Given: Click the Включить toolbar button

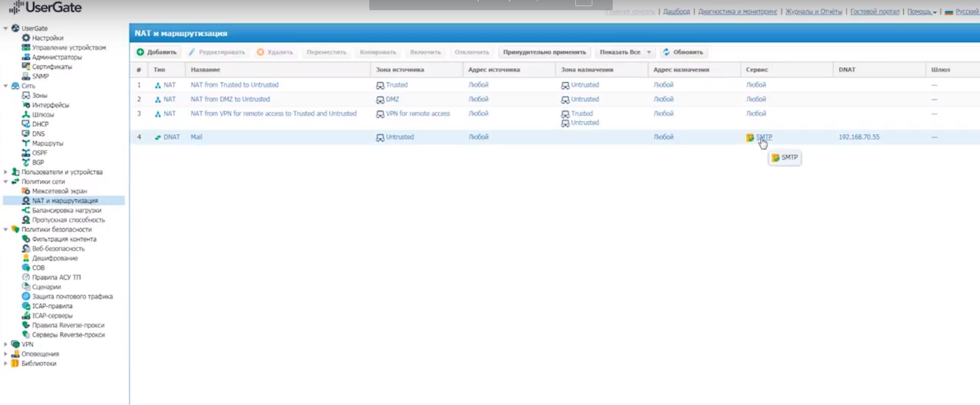Looking at the screenshot, I should pyautogui.click(x=426, y=52).
